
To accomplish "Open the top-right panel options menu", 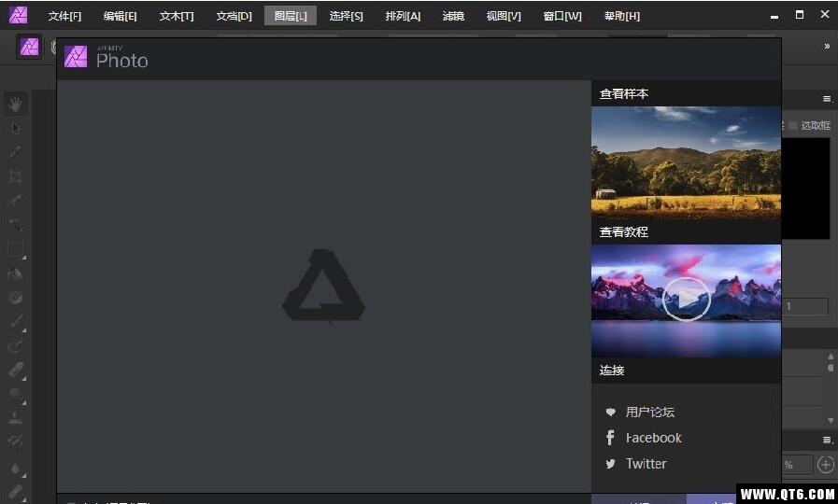I will click(x=826, y=98).
